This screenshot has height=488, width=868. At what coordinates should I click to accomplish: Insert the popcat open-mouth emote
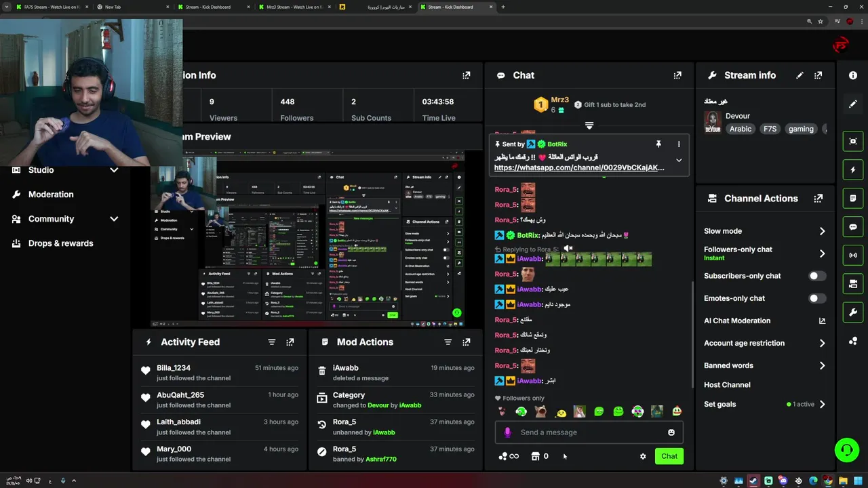point(540,411)
